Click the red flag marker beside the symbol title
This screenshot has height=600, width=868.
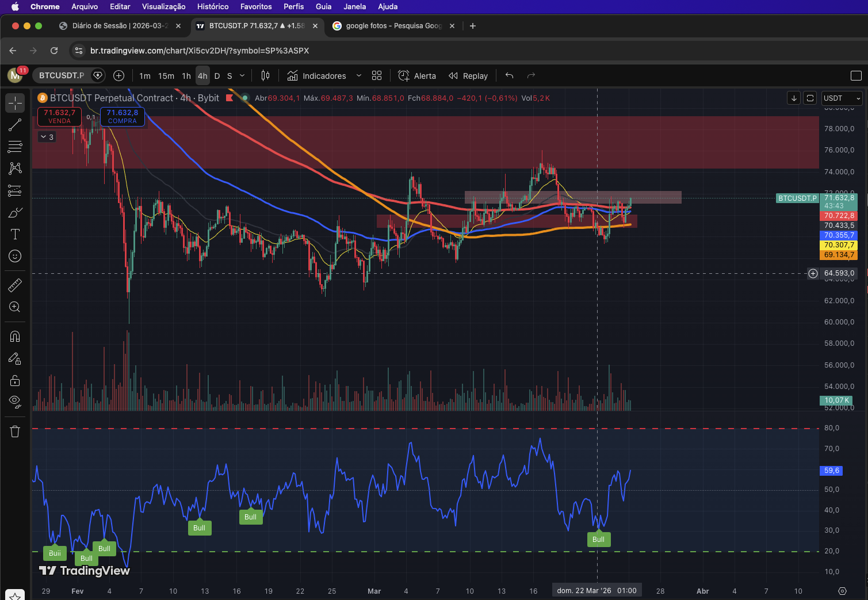[x=230, y=98]
